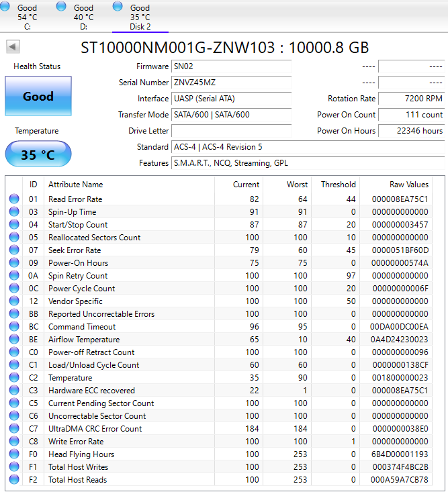The image size is (448, 494).
Task: Click the status icon for Total Host Reads
Action: [14, 479]
